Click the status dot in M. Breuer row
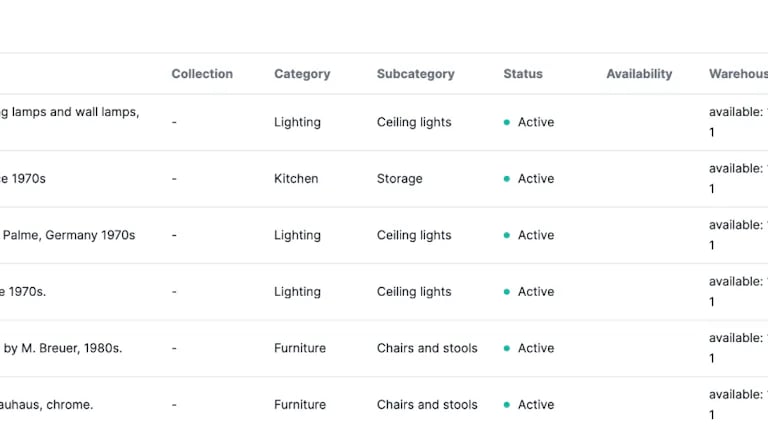The image size is (768, 427). [x=507, y=349]
